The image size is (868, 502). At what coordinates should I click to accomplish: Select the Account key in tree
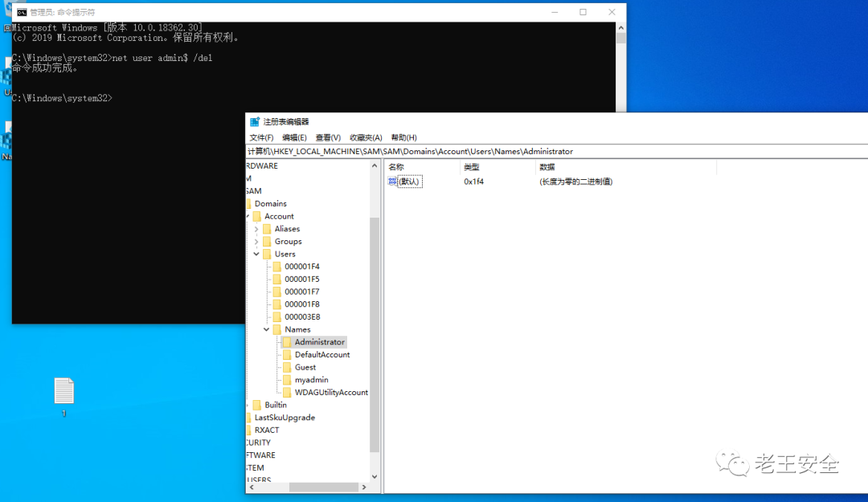pyautogui.click(x=279, y=216)
